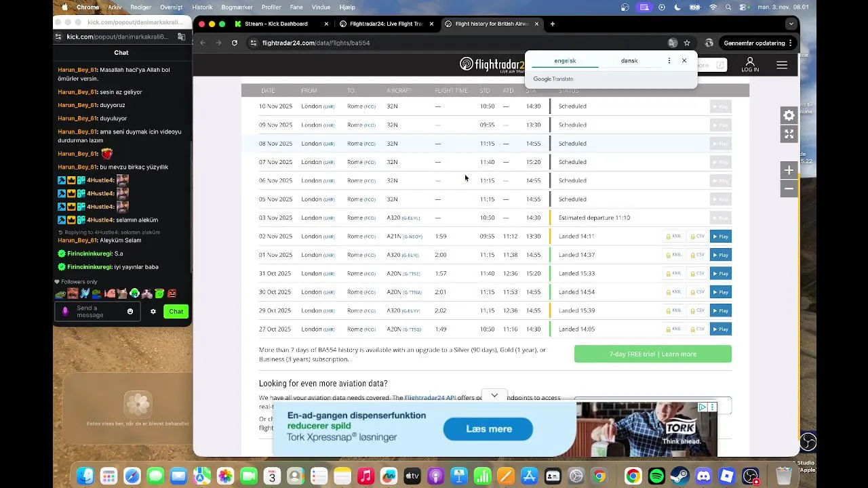Viewport: 868px width, 488px height.
Task: Click aircraft link G-NEOY
Action: 413,237
